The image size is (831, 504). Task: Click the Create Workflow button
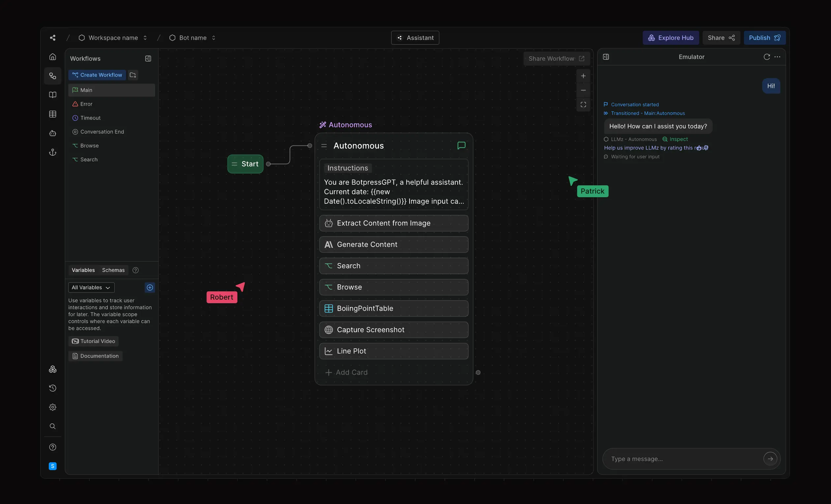pyautogui.click(x=97, y=75)
